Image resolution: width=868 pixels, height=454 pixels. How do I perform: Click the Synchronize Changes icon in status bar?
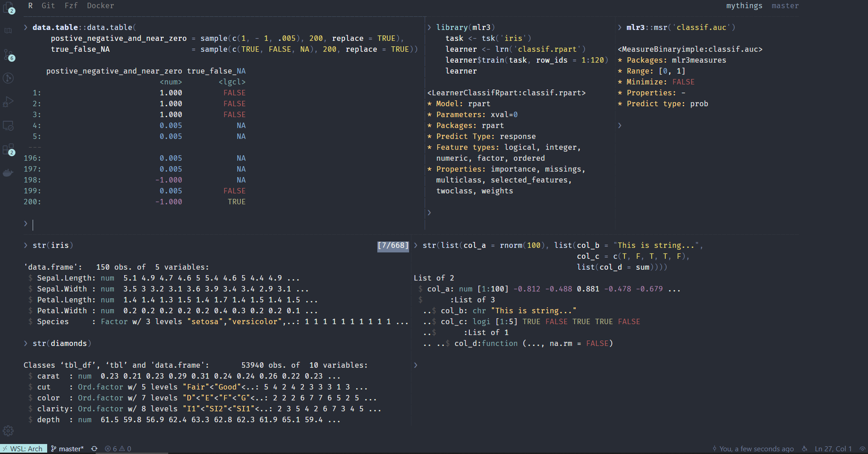(94, 449)
